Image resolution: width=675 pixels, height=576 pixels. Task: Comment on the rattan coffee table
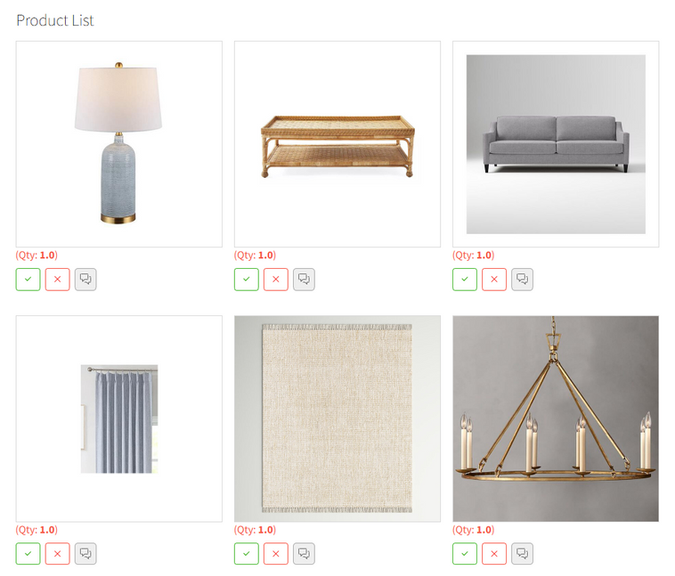pos(304,279)
